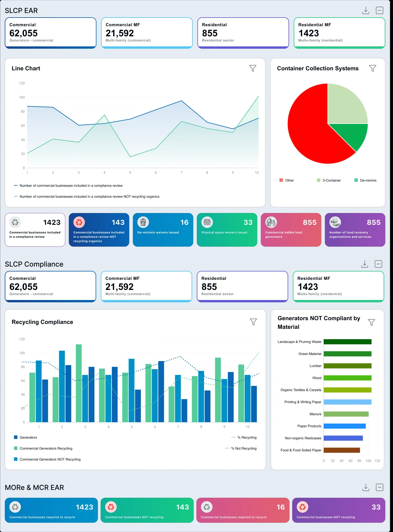Open filter for Container Collection Systems

tap(373, 68)
